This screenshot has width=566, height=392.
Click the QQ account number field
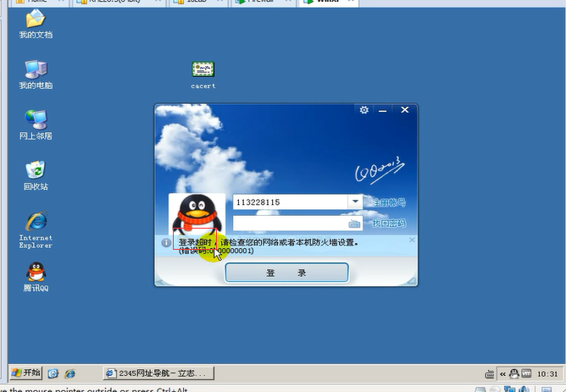pyautogui.click(x=291, y=202)
